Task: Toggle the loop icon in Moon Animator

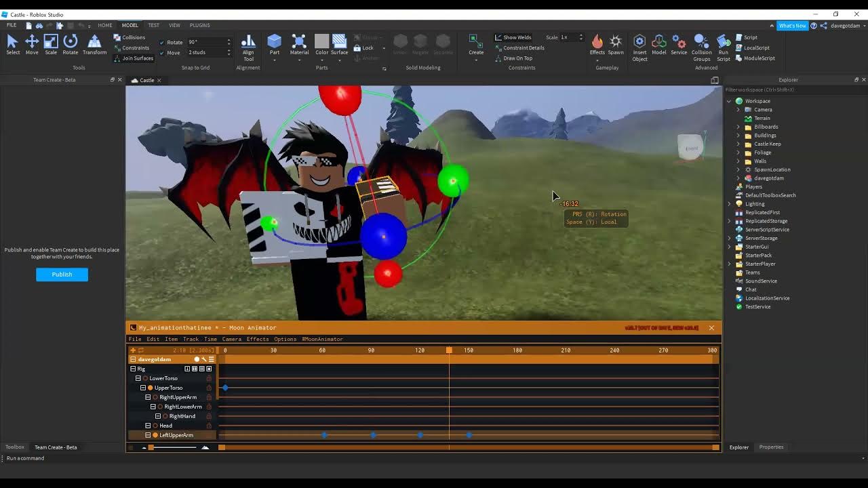Action: coord(141,350)
